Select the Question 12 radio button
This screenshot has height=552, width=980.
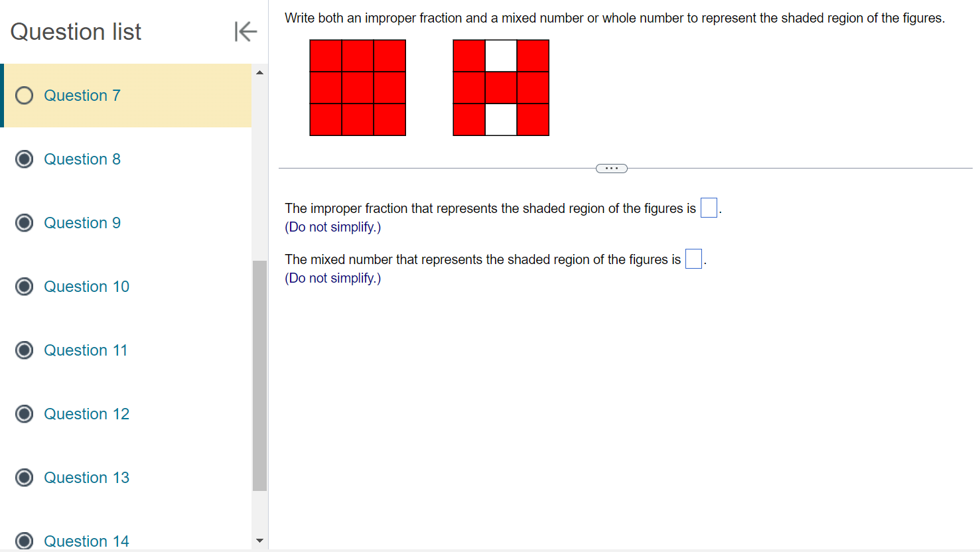[24, 413]
